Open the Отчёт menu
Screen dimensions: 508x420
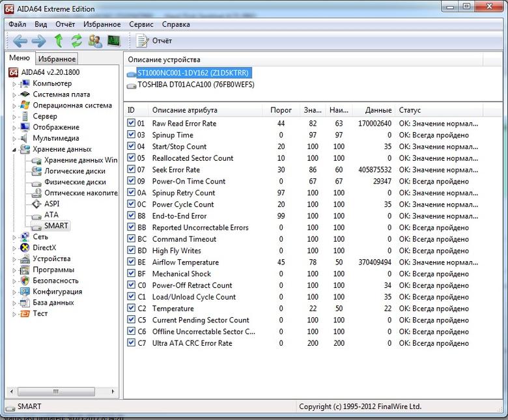point(65,24)
